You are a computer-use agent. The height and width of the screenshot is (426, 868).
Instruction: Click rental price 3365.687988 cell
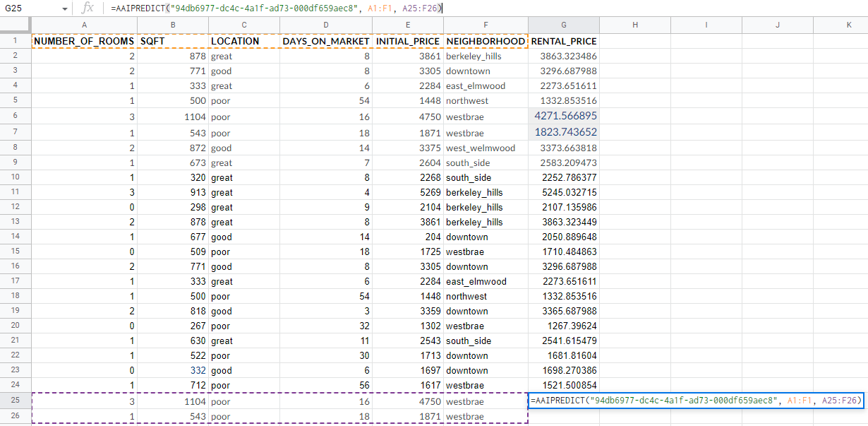(563, 311)
